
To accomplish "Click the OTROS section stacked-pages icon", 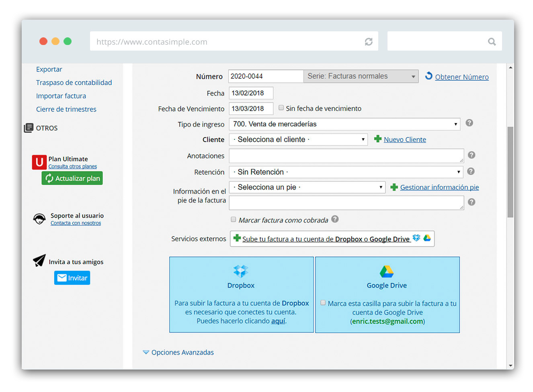I will (29, 128).
